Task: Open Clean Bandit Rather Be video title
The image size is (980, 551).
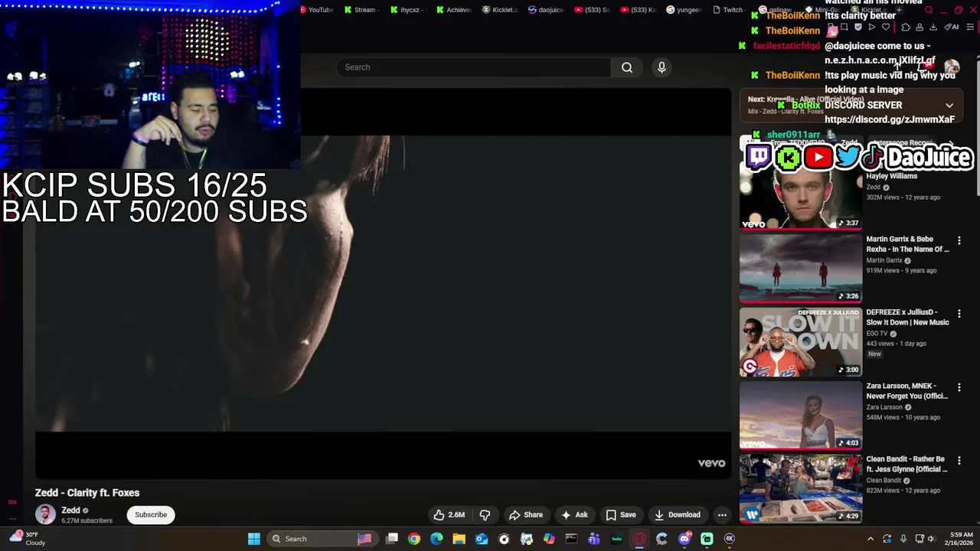Action: click(907, 464)
